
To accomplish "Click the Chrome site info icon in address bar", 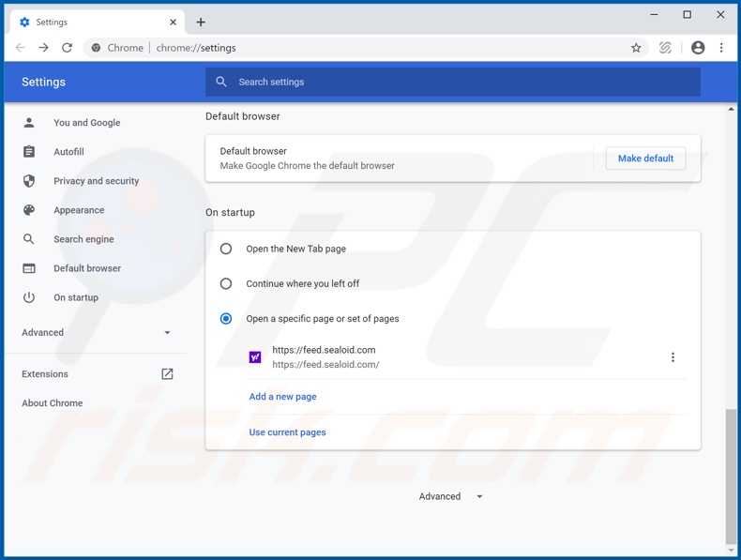I will click(96, 48).
